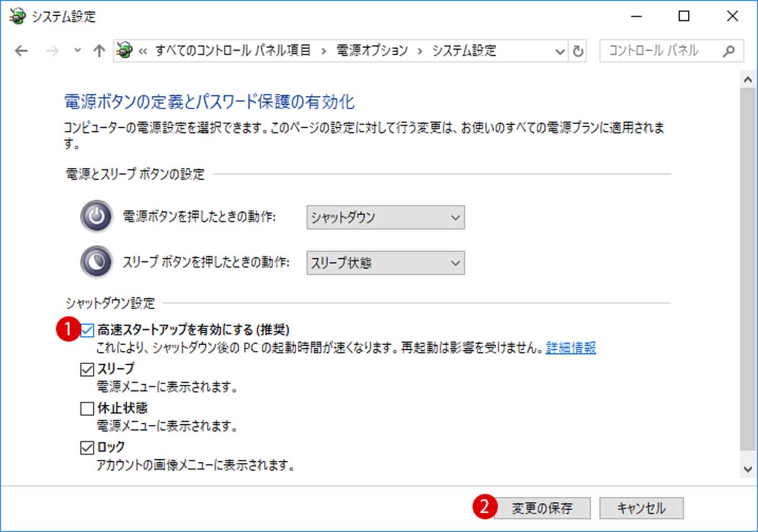The width and height of the screenshot is (758, 532).
Task: Toggle the ロック checkbox
Action: click(x=87, y=447)
